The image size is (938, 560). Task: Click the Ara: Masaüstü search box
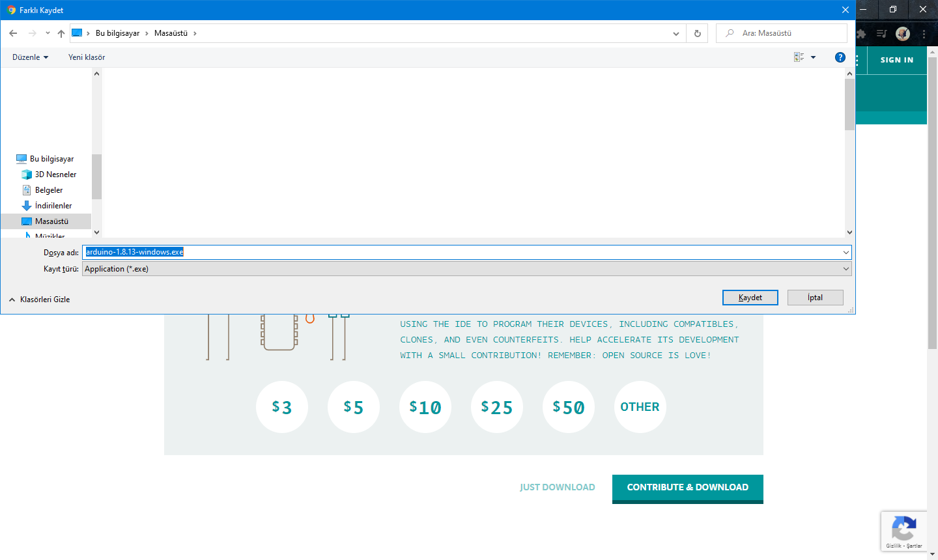point(782,33)
